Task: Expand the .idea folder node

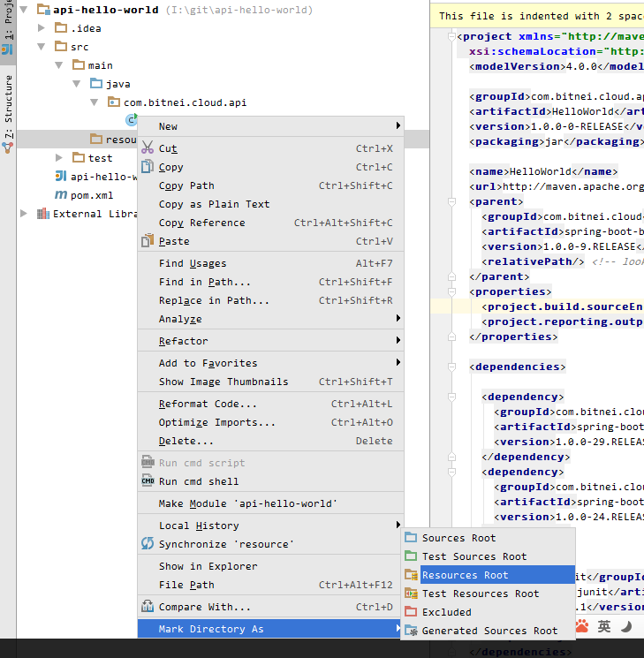Action: pyautogui.click(x=42, y=27)
